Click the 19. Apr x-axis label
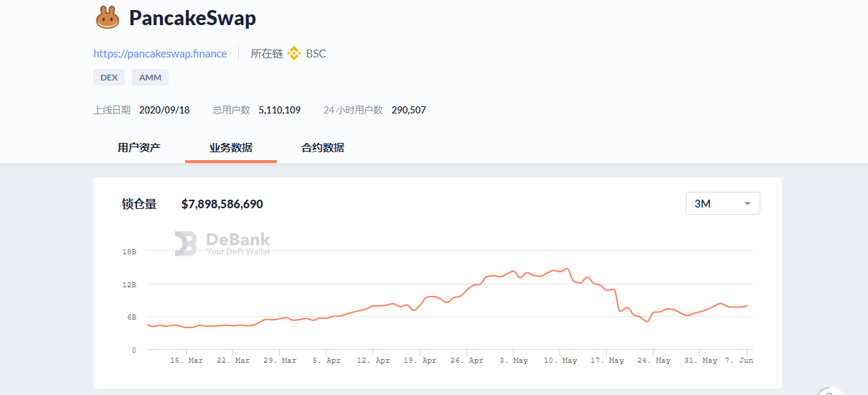 [x=420, y=361]
